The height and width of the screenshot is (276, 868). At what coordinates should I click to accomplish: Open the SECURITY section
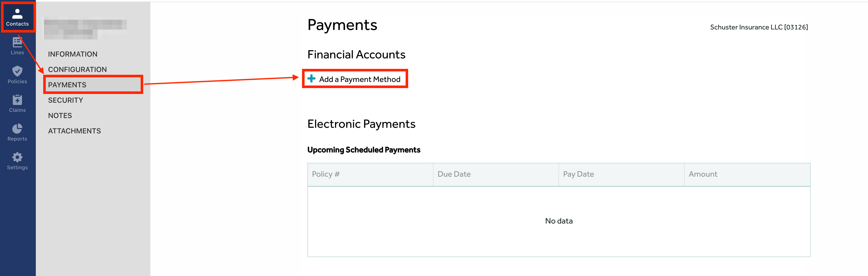click(65, 100)
